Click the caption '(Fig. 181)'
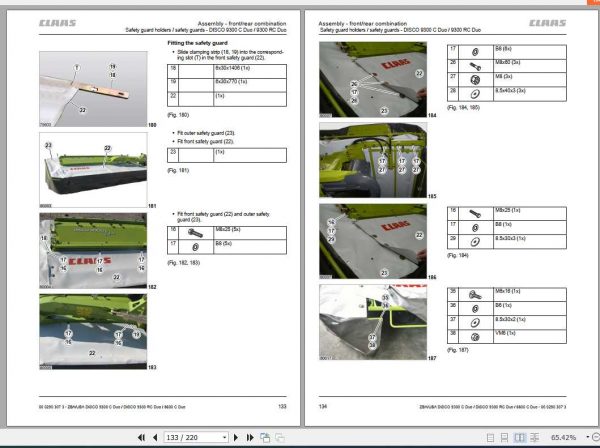600x448 pixels. tap(178, 170)
